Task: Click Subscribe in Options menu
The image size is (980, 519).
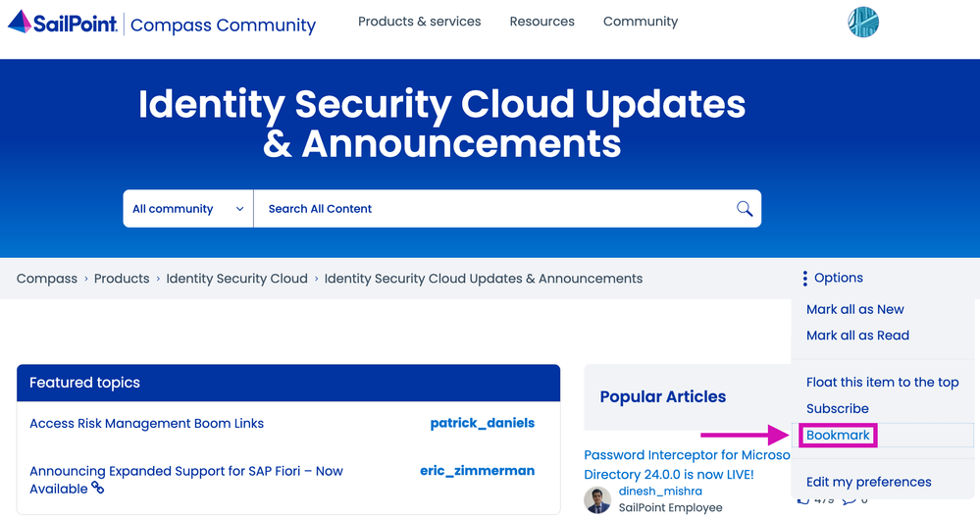Action: tap(837, 408)
